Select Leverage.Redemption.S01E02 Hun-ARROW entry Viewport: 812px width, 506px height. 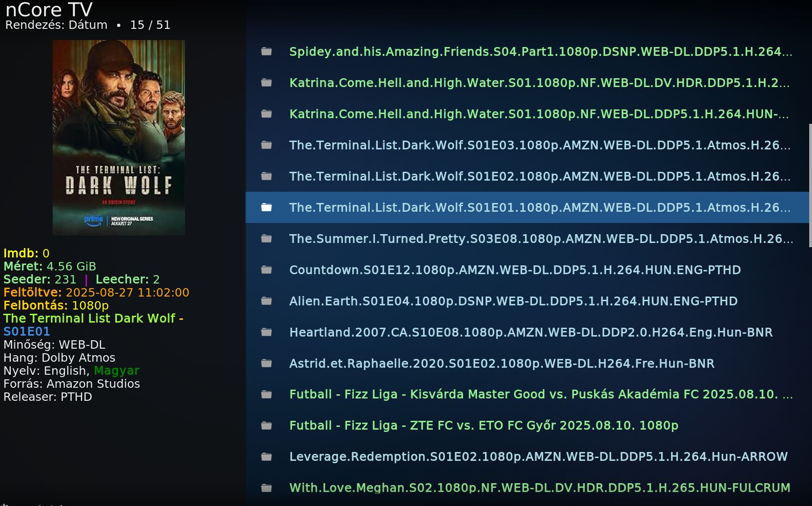tap(527, 457)
